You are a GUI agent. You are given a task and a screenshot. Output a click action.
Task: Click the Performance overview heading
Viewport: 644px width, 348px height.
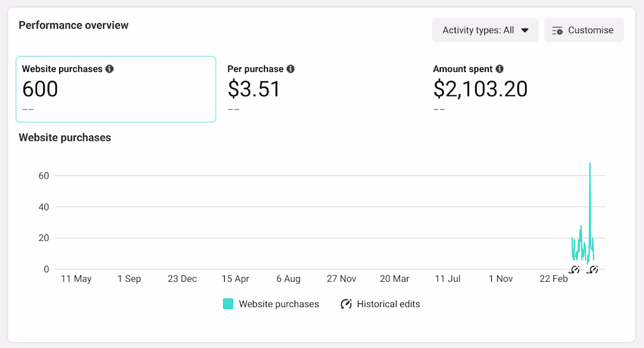tap(74, 25)
